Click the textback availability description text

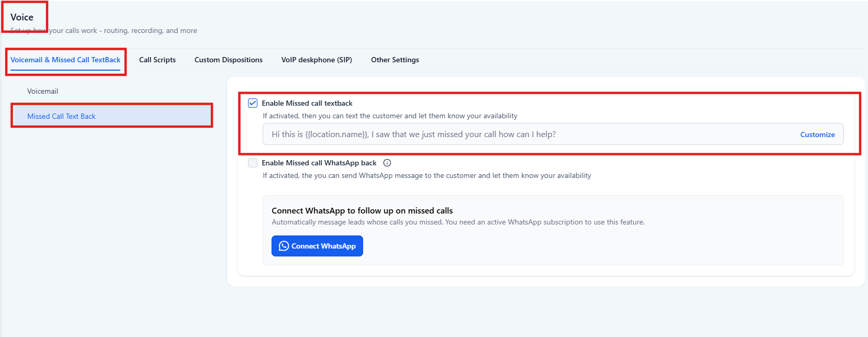[x=390, y=116]
